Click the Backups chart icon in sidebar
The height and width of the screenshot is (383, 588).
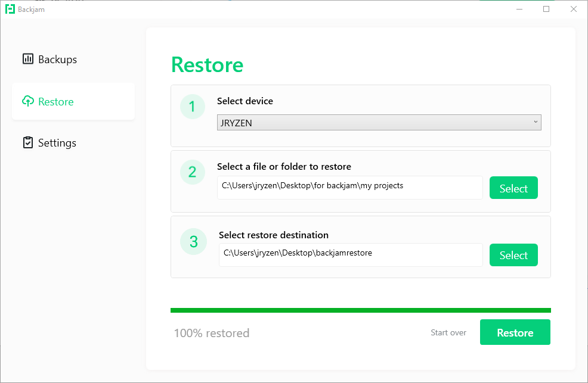[x=28, y=59]
